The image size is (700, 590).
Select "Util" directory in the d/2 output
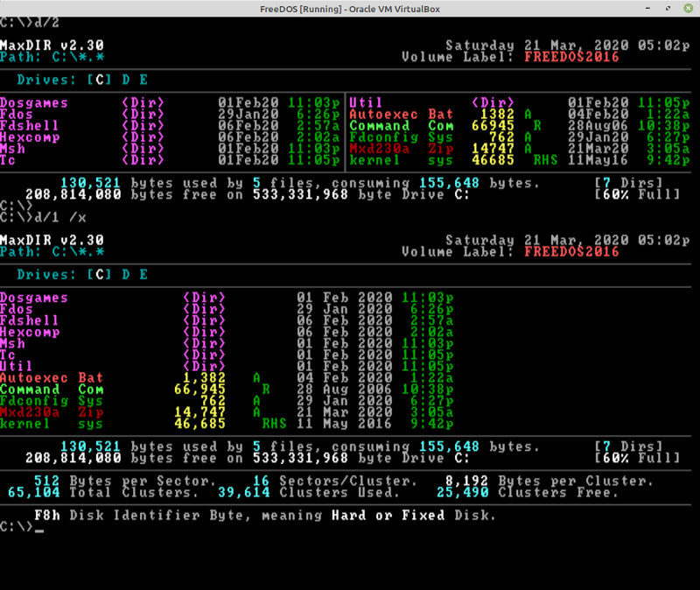[x=365, y=102]
